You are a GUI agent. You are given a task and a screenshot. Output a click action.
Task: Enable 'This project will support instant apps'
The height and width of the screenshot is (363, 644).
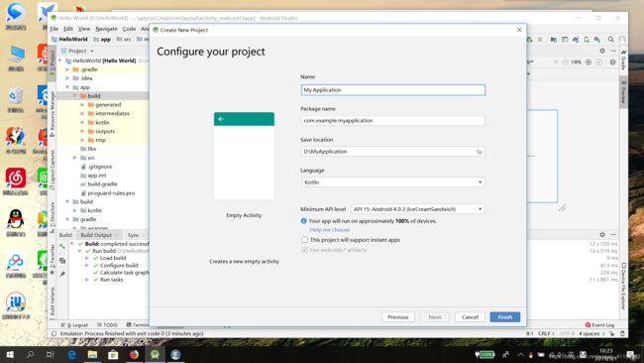click(x=305, y=240)
